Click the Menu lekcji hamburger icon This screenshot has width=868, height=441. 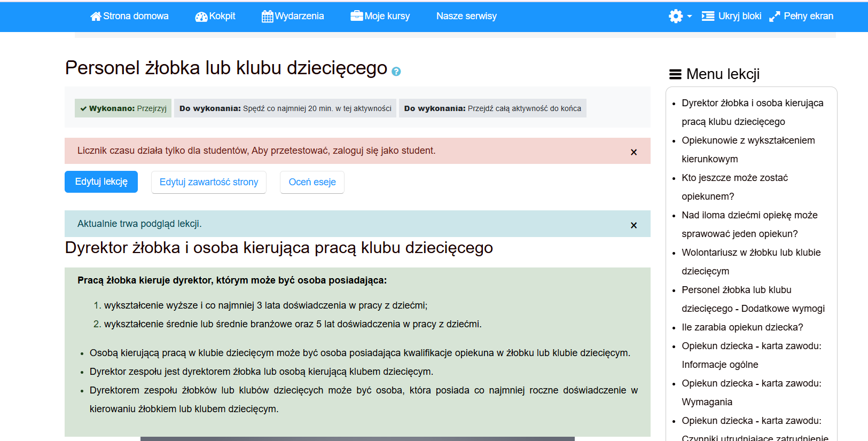tap(675, 74)
